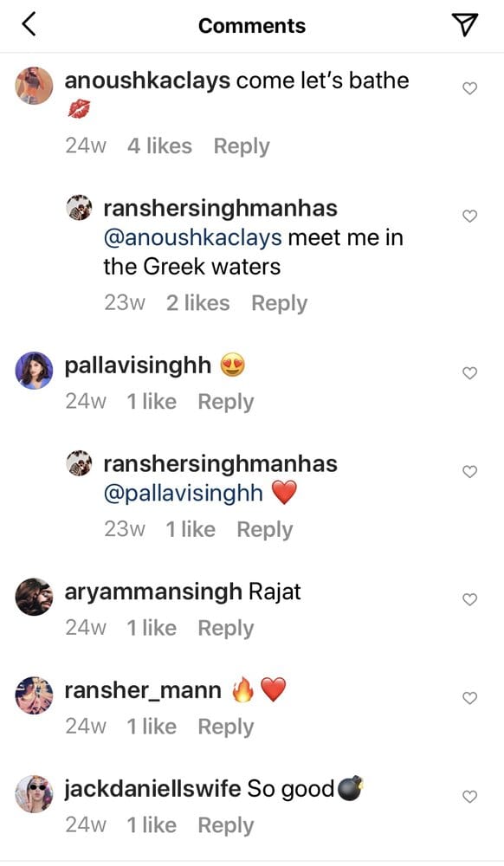Viewport: 504px width, 866px height.
Task: Reply to jackdaniellswife's comment
Action: click(226, 825)
